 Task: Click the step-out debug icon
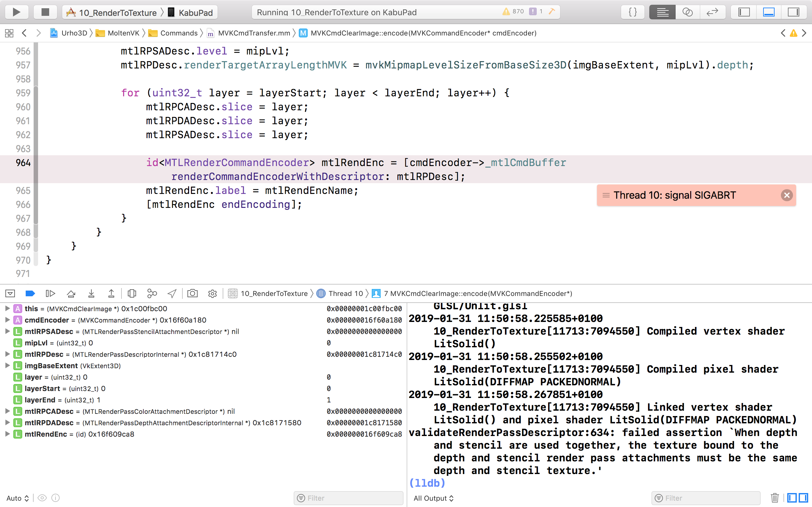[x=111, y=293]
